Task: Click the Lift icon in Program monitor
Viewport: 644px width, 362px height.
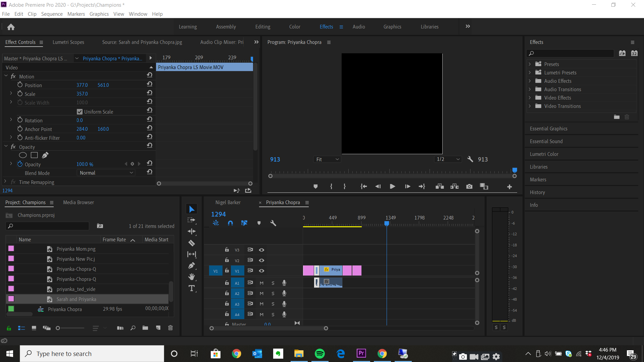Action: pyautogui.click(x=439, y=186)
